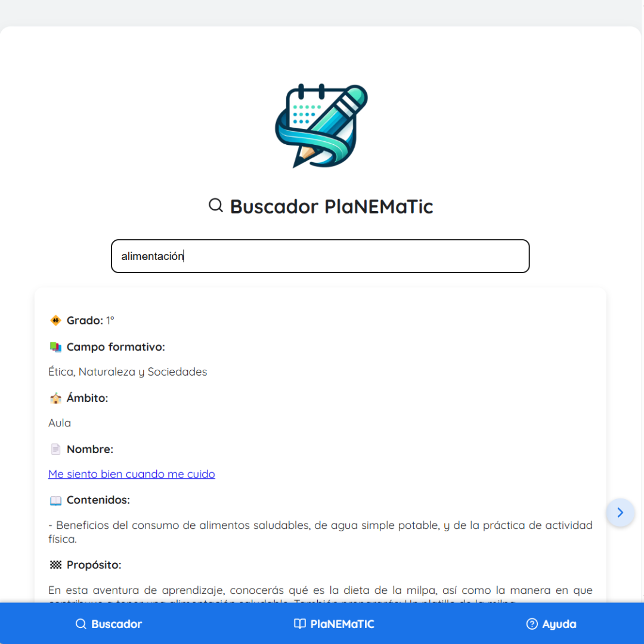The image size is (644, 644).
Task: Click the PlaNEMaTic pencil-calendar logo
Action: [x=320, y=125]
